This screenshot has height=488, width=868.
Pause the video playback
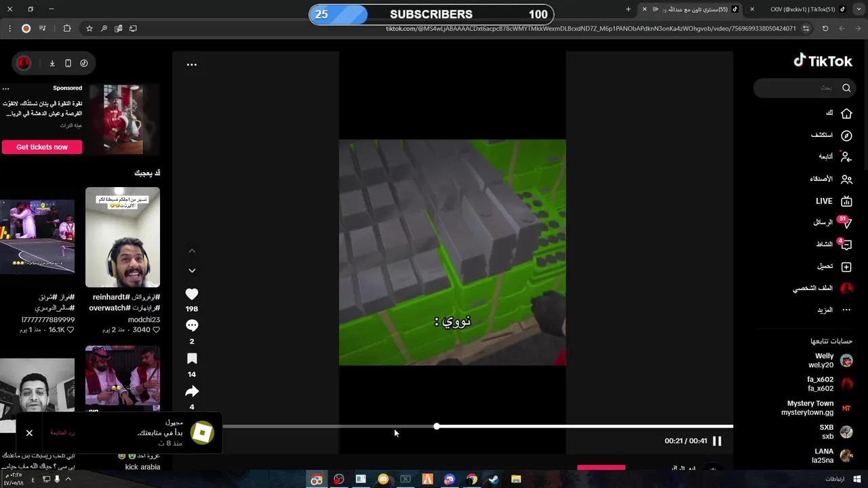click(717, 441)
